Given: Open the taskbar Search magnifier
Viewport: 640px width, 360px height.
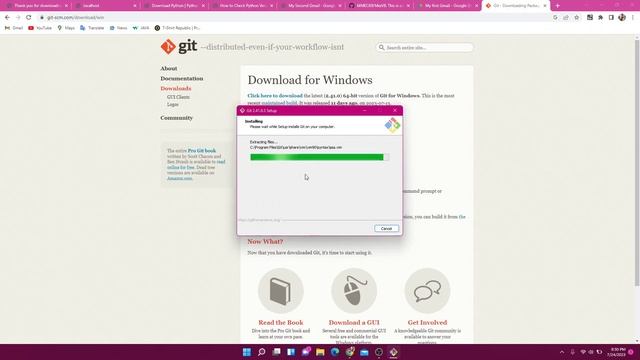Looking at the screenshot, I should [262, 352].
